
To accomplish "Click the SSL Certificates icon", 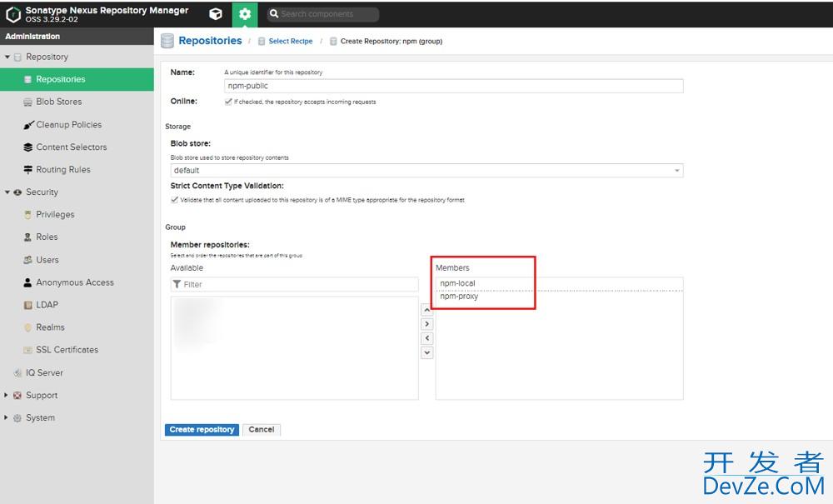I will point(27,350).
